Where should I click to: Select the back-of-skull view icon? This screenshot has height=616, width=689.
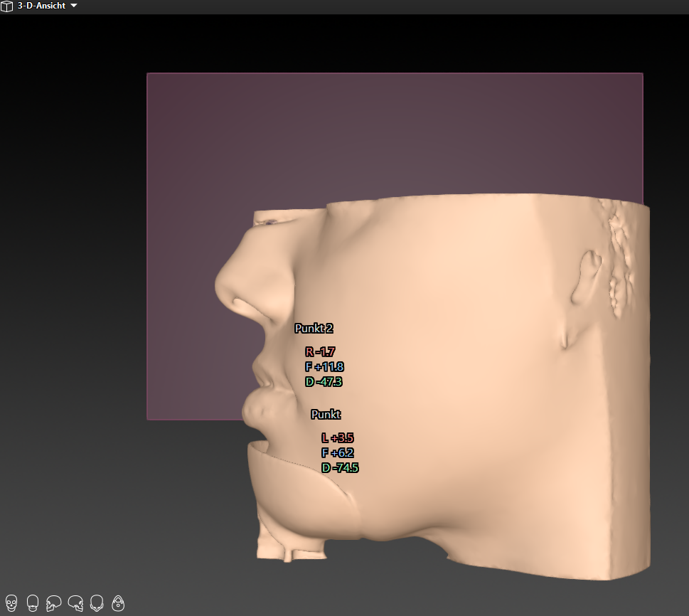[33, 603]
